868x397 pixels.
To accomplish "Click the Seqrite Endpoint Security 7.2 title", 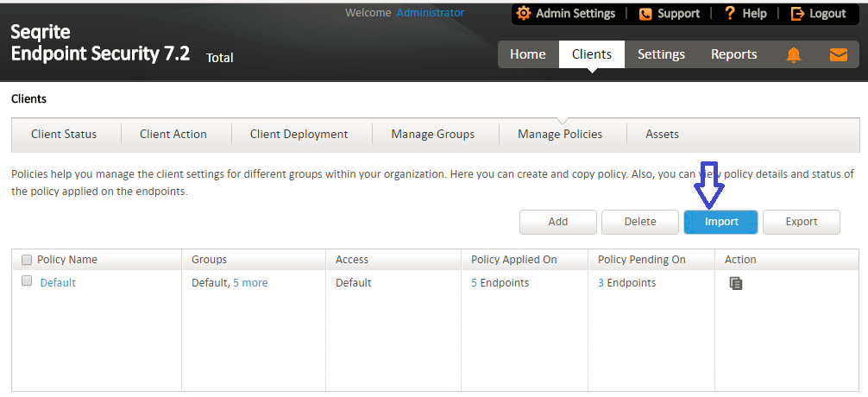I will pos(100,43).
